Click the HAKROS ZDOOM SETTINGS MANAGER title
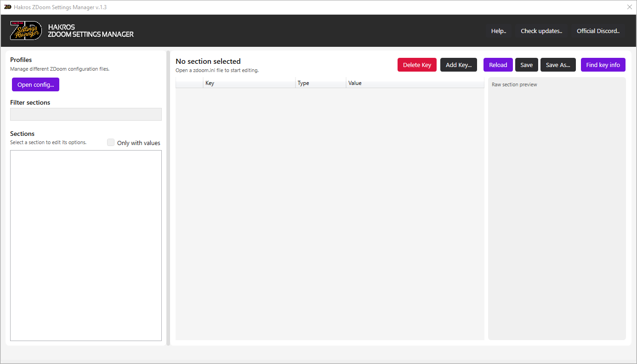 91,31
